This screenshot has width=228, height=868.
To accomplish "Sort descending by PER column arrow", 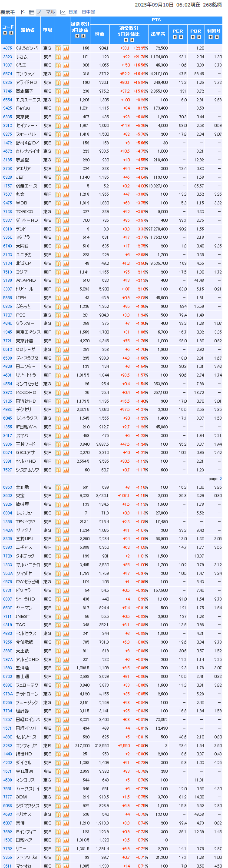I will pos(180,37).
